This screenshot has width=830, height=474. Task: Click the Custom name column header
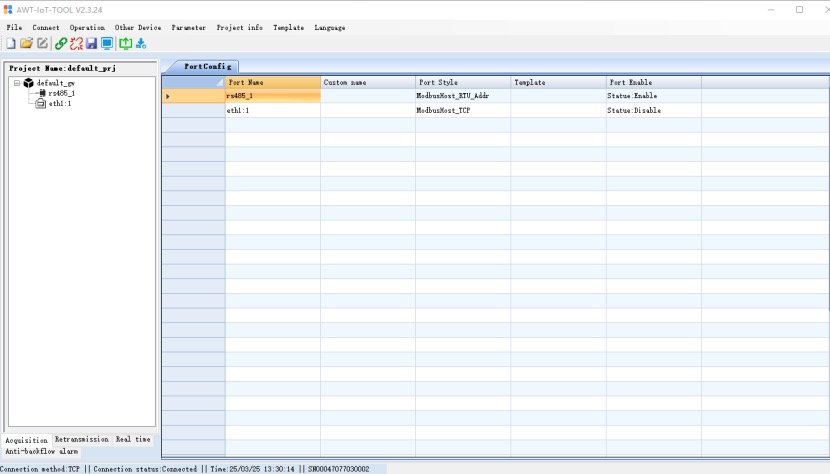coord(368,82)
